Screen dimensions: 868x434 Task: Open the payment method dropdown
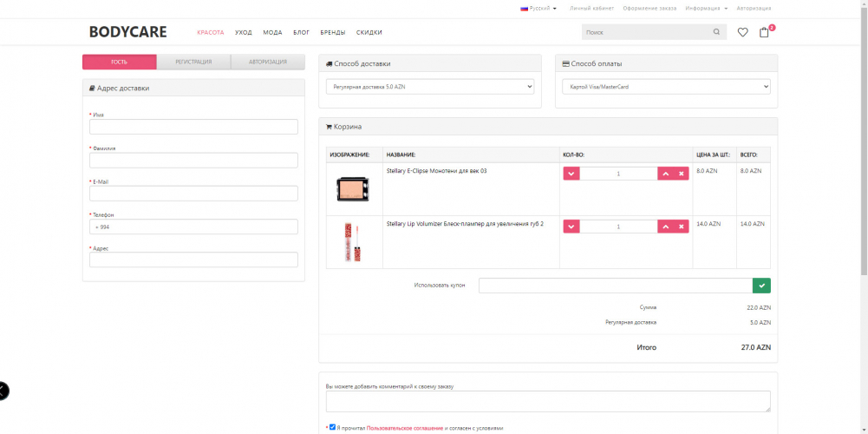pos(667,87)
